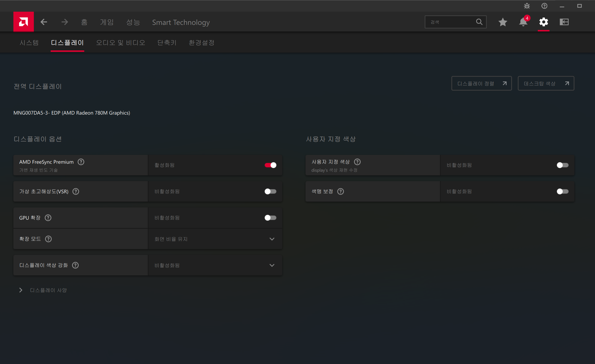Go to the 홈 tab
This screenshot has width=595, height=364.
pos(84,22)
